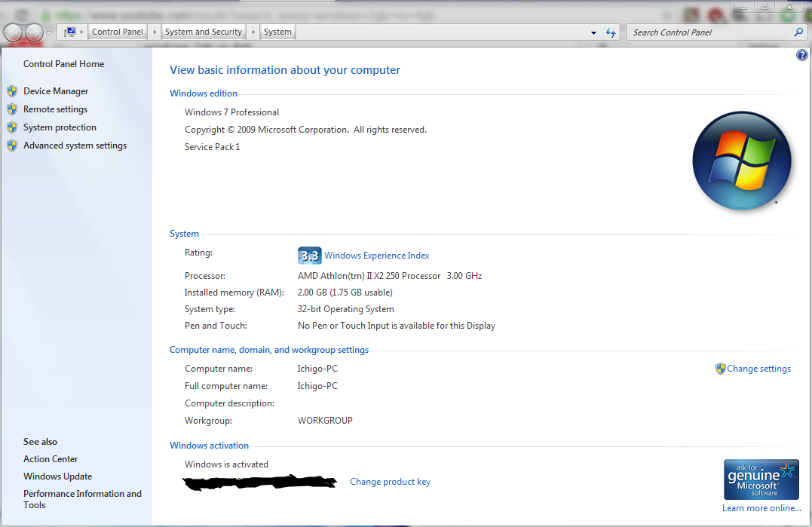Click the shield icon beside Change settings
Image resolution: width=812 pixels, height=527 pixels.
coord(720,369)
